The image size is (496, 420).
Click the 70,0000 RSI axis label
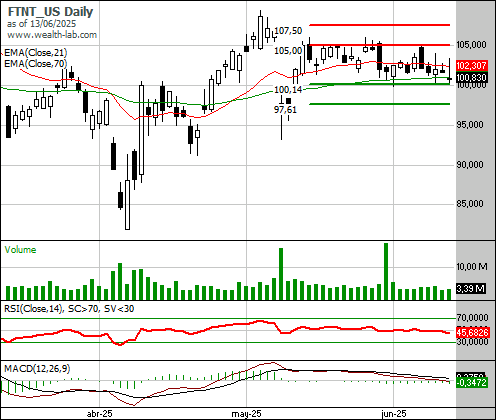[x=472, y=317]
